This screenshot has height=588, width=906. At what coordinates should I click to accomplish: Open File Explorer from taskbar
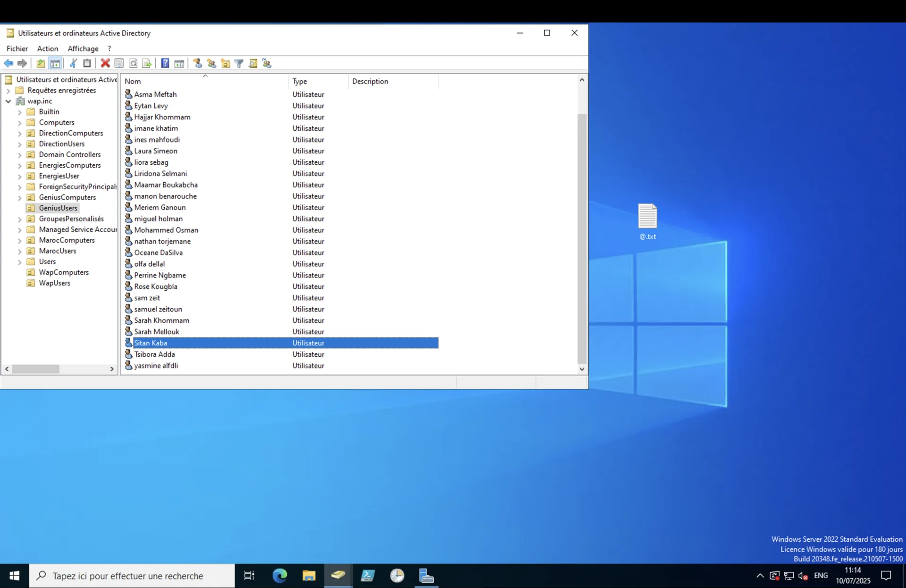click(309, 576)
